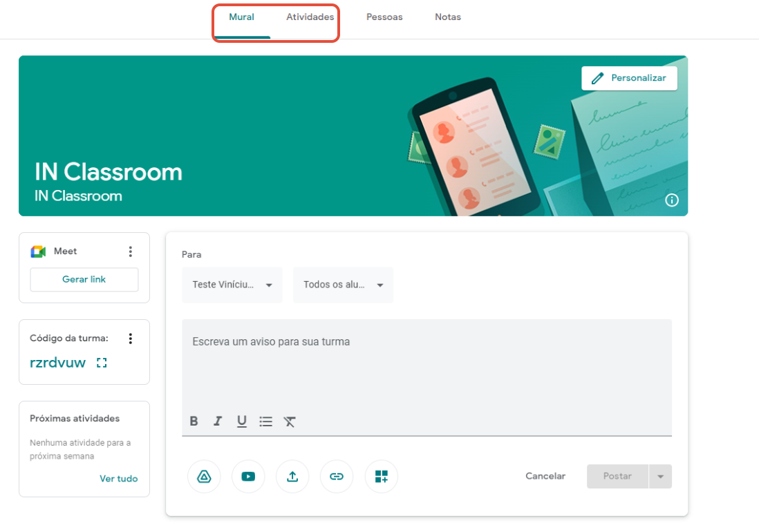Click Gerar link button
This screenshot has width=759, height=532.
click(84, 280)
